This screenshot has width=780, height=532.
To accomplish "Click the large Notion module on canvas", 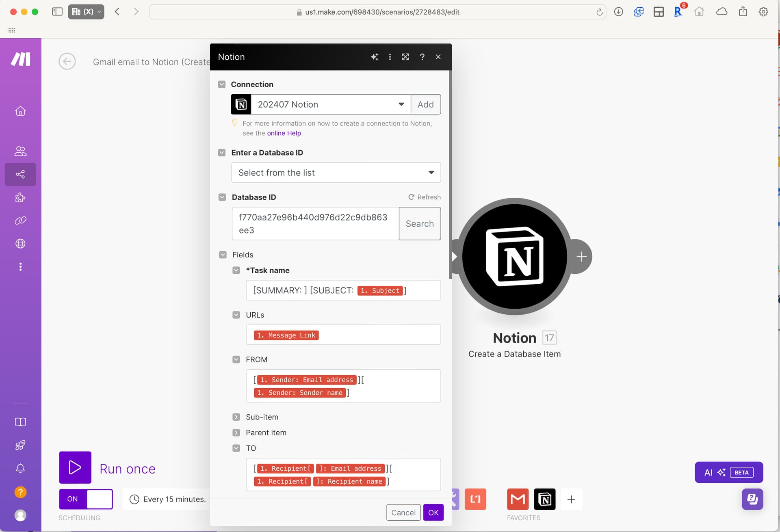I will 515,256.
